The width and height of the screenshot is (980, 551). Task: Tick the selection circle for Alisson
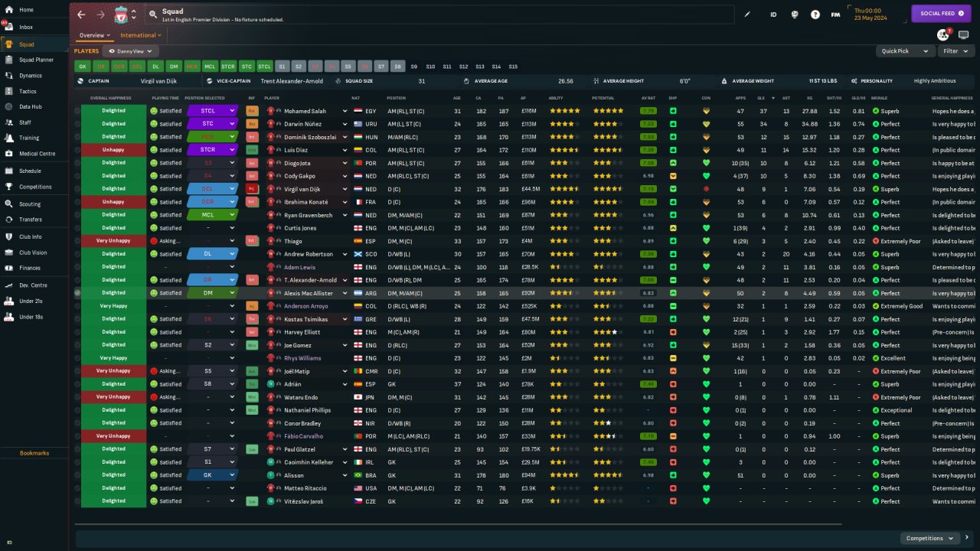pyautogui.click(x=77, y=475)
